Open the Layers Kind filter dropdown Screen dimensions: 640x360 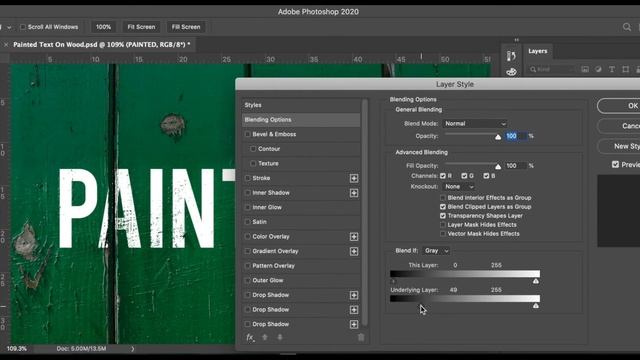click(x=552, y=69)
